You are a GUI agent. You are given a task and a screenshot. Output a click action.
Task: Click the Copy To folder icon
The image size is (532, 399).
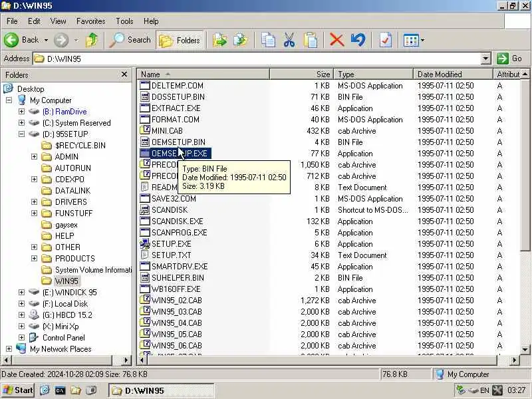(241, 40)
